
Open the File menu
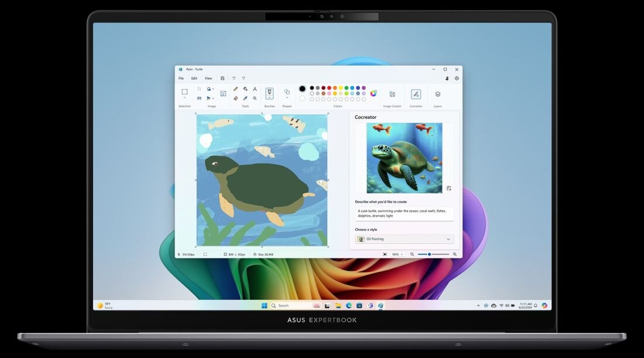(x=181, y=78)
